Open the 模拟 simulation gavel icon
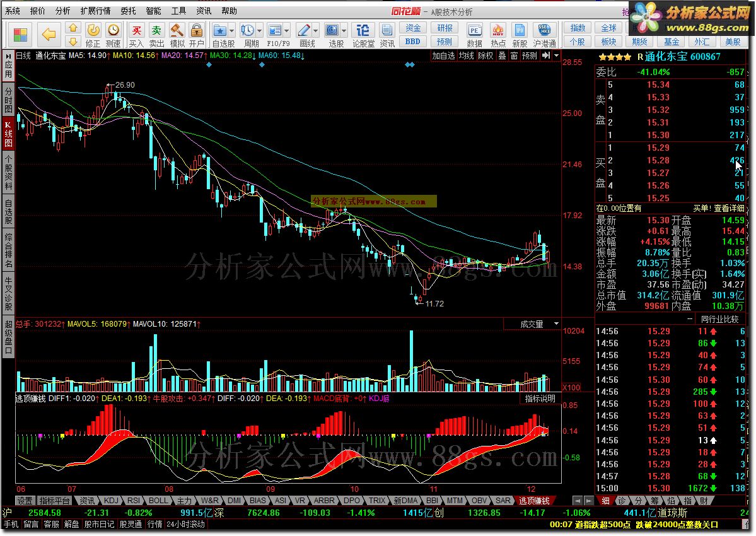The height and width of the screenshot is (536, 756). coord(177,35)
